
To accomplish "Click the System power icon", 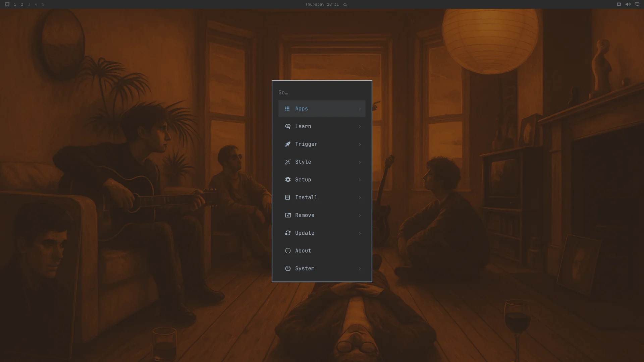I will tap(288, 268).
